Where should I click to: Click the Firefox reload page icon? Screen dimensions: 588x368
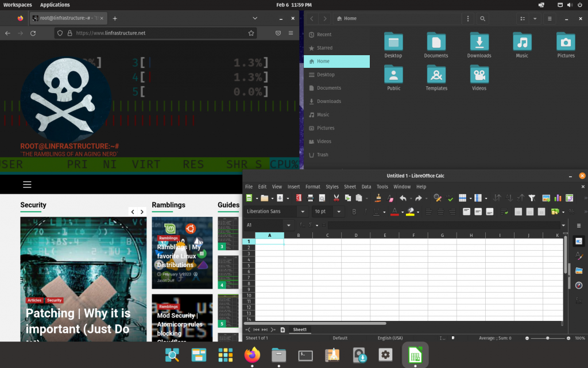(33, 33)
